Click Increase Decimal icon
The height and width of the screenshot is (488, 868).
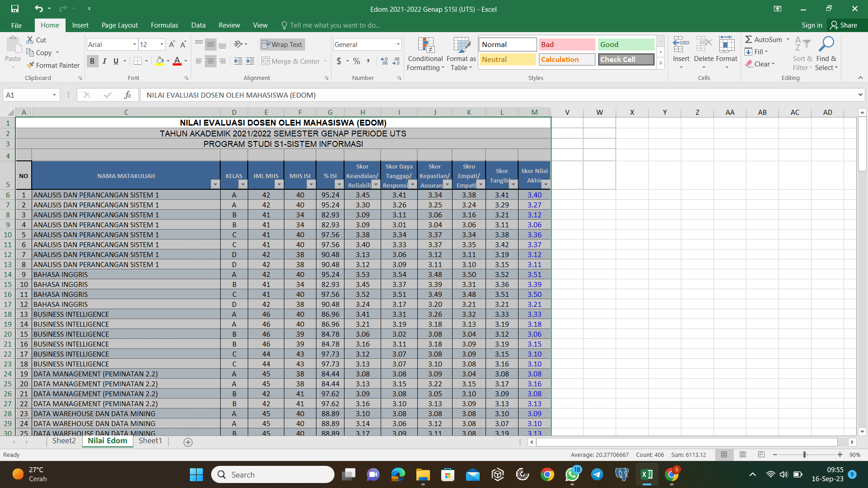pyautogui.click(x=384, y=61)
